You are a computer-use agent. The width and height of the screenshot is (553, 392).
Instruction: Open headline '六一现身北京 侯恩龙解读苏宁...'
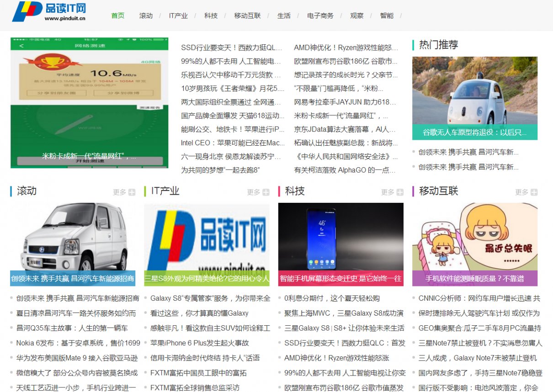[x=231, y=157]
